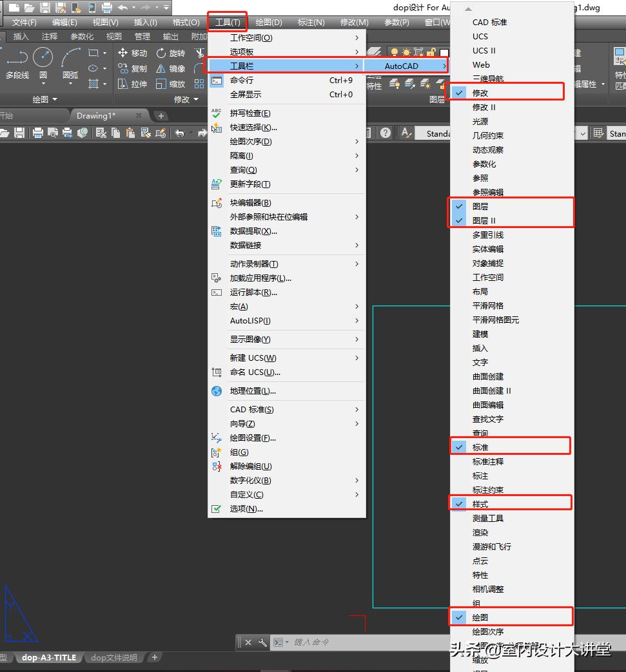Choose the 移动 (Move) tool
The width and height of the screenshot is (626, 672).
[133, 53]
